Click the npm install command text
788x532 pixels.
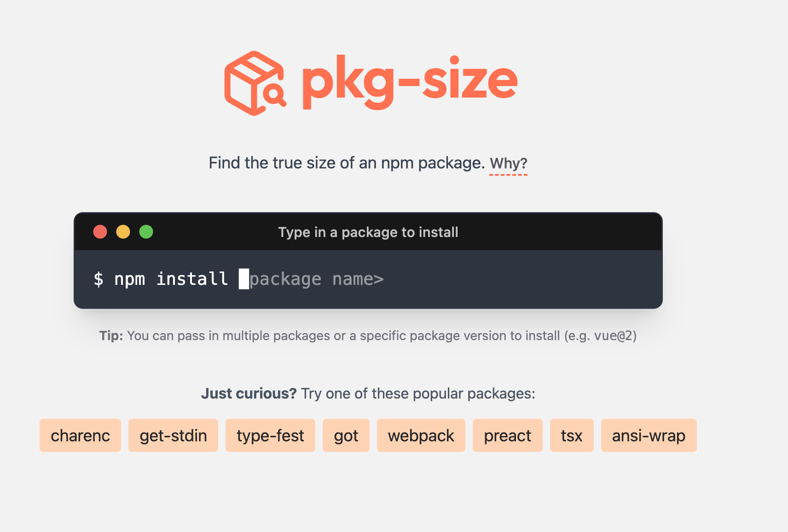click(x=171, y=279)
